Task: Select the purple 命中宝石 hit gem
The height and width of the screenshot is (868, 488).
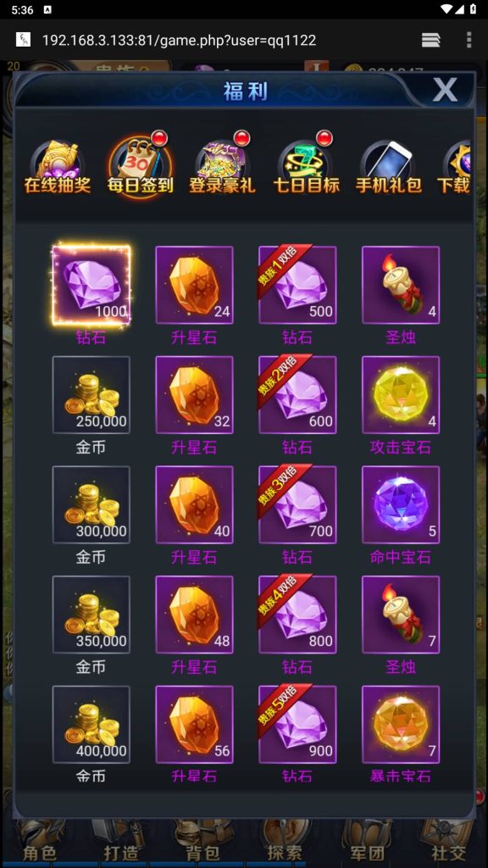Action: point(401,504)
